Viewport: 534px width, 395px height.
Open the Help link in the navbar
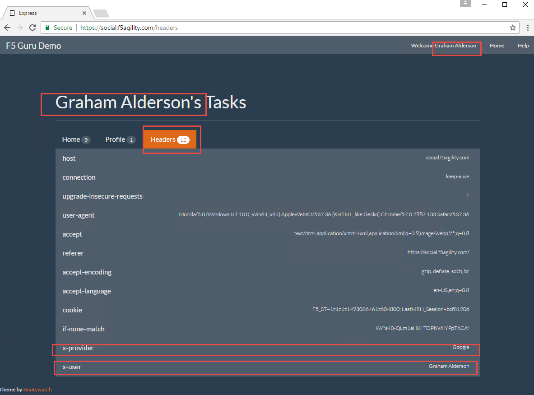[523, 46]
